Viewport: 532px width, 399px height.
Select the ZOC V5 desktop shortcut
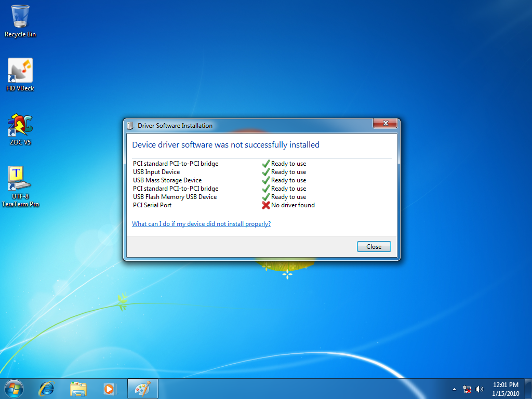pos(20,125)
